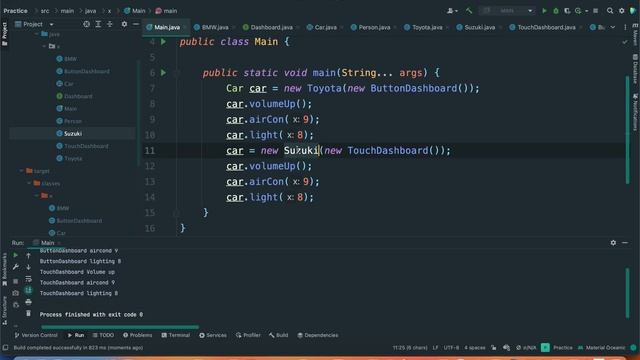This screenshot has height=360, width=640.
Task: Open Build tool window
Action: (x=278, y=335)
